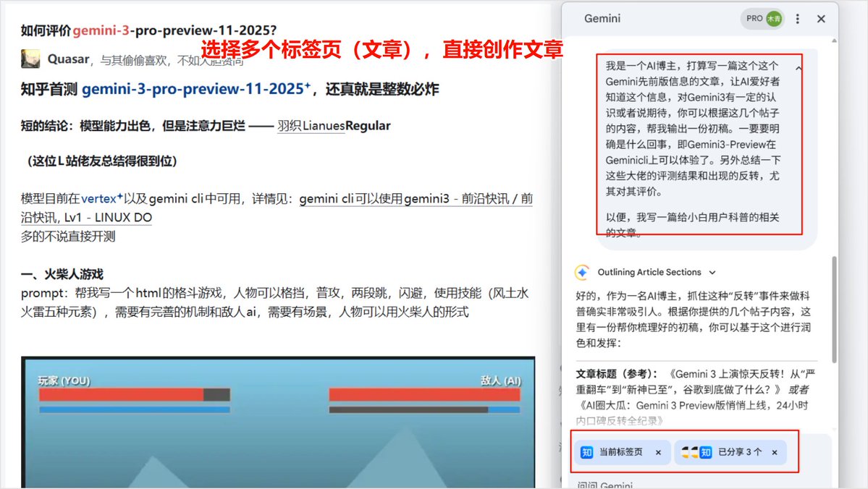The width and height of the screenshot is (868, 489).
Task: Click the 文章标题（参考） text in Gemini reply
Action: (x=617, y=374)
